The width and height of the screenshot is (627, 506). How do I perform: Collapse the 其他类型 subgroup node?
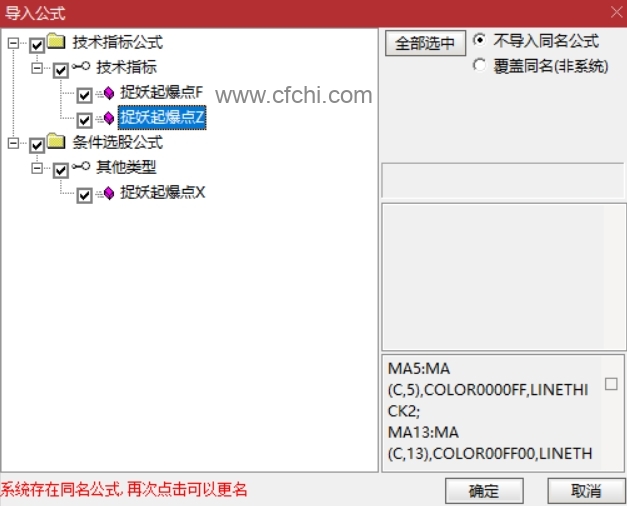(37, 168)
